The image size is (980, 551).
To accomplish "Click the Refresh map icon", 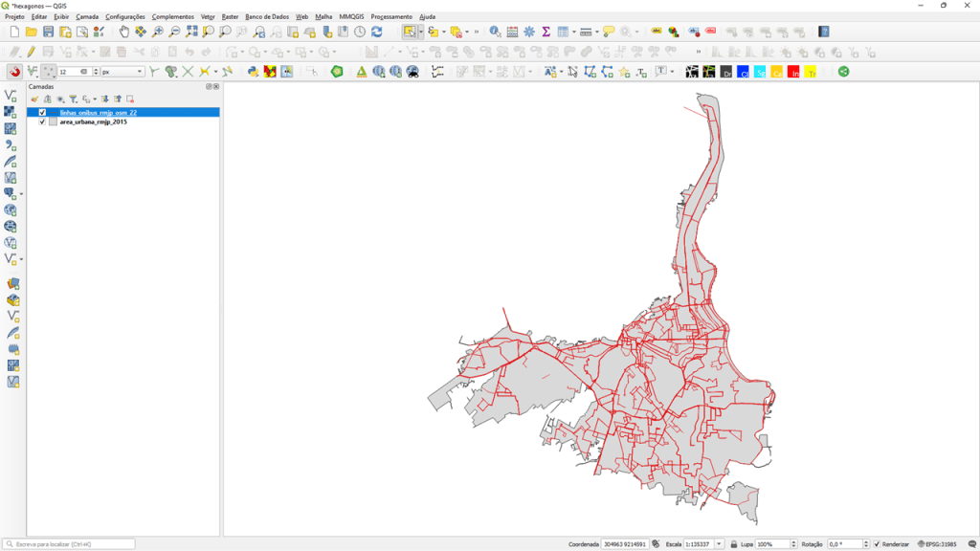I will pyautogui.click(x=376, y=32).
